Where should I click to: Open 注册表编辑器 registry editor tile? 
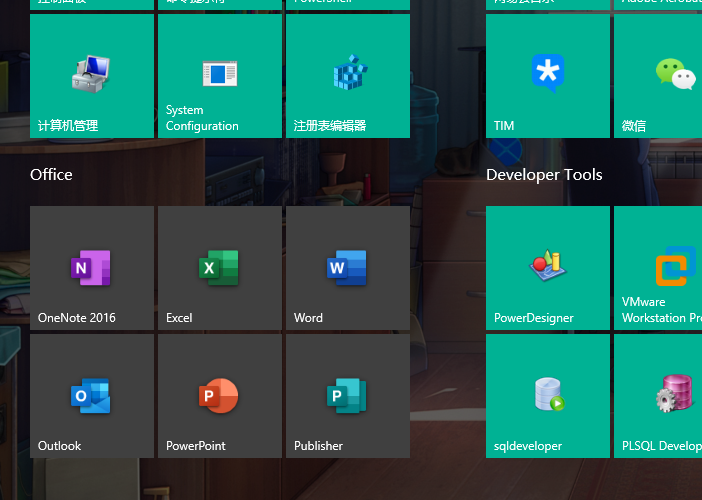click(348, 76)
